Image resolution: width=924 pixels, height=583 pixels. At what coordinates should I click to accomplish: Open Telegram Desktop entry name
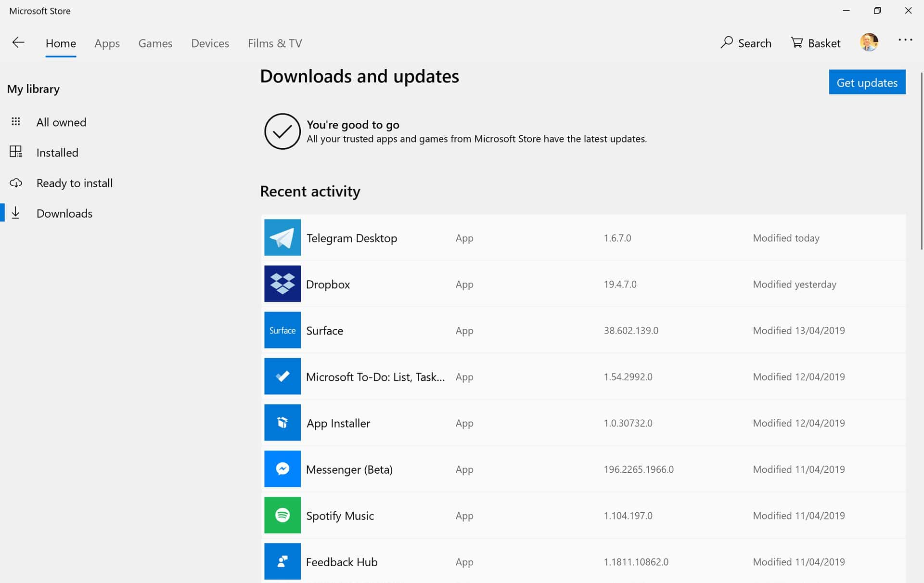[352, 238]
